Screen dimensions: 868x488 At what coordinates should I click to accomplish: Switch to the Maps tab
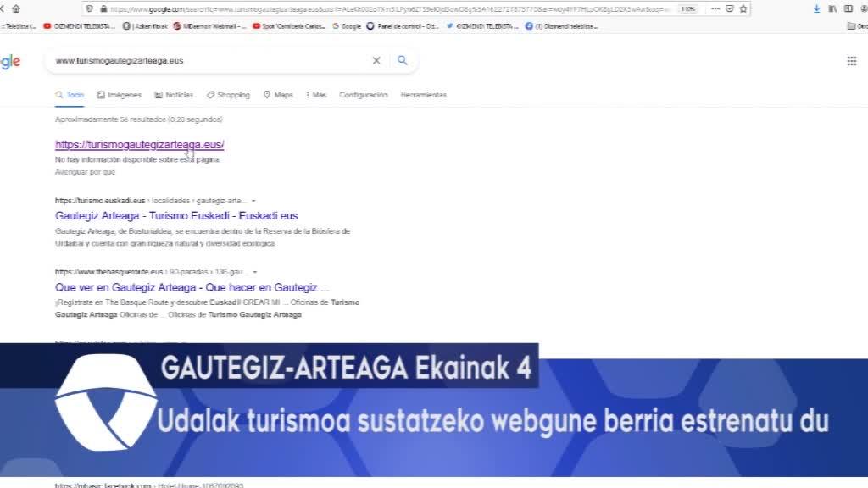278,95
